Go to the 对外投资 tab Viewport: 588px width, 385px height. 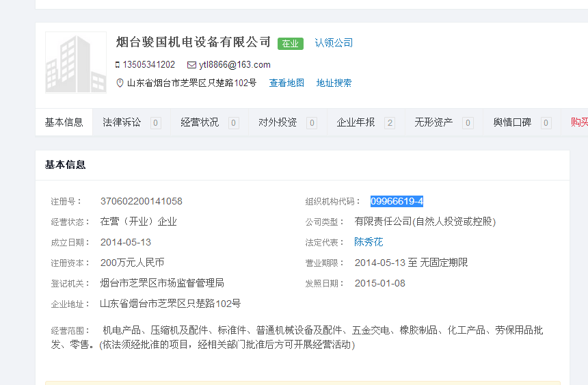point(278,122)
